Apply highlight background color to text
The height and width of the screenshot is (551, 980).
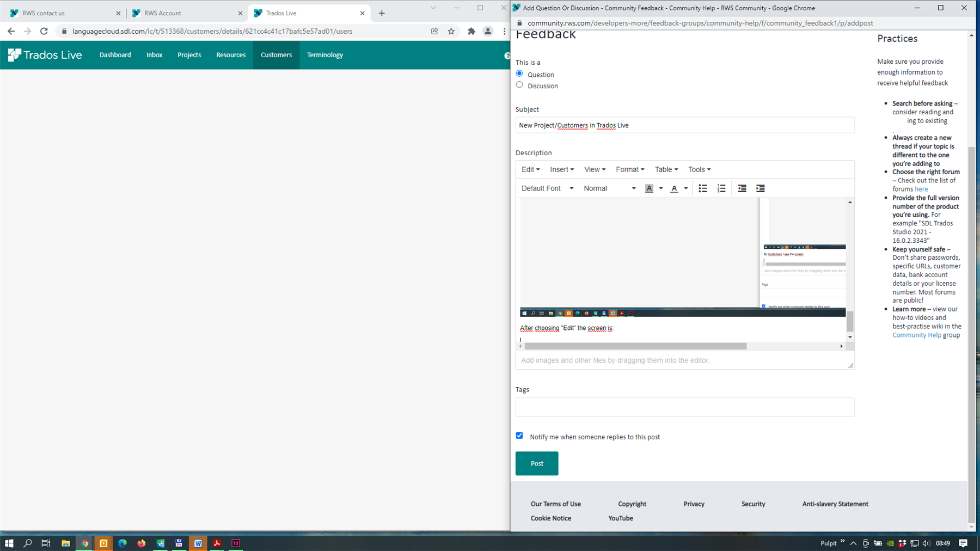click(x=650, y=188)
